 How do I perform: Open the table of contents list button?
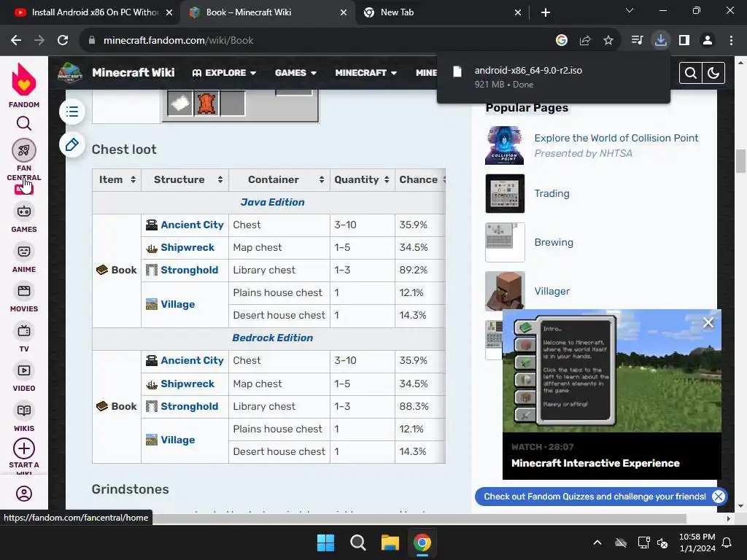coord(72,112)
